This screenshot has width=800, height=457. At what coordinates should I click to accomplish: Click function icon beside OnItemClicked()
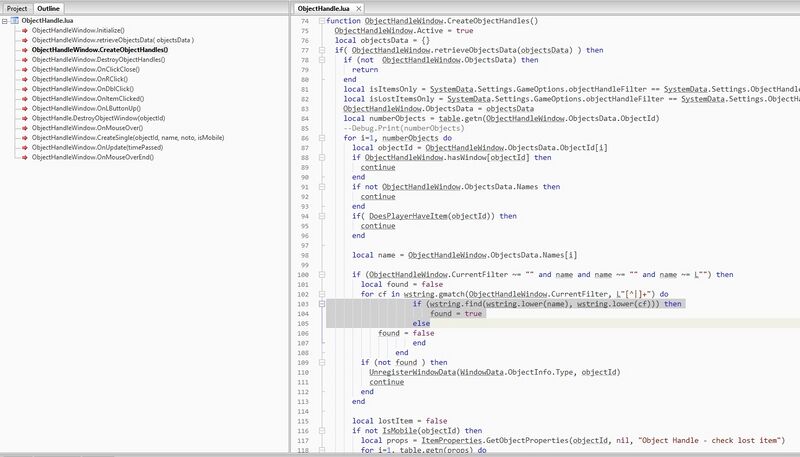coord(24,98)
